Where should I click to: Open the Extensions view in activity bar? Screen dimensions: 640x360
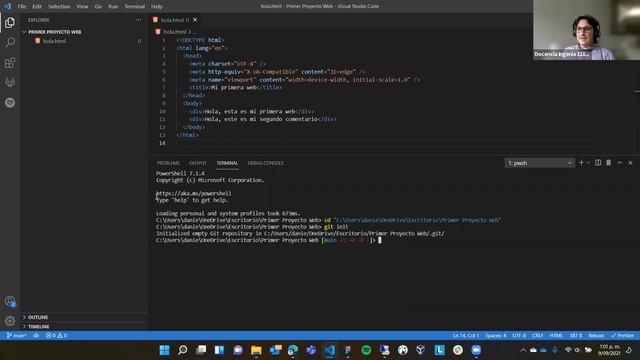click(10, 62)
